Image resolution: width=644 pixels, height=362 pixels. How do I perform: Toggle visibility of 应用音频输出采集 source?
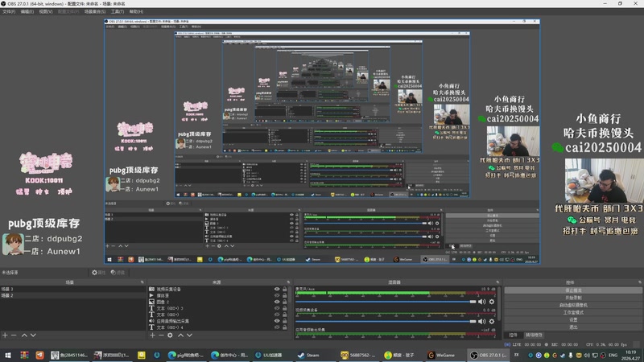click(277, 321)
